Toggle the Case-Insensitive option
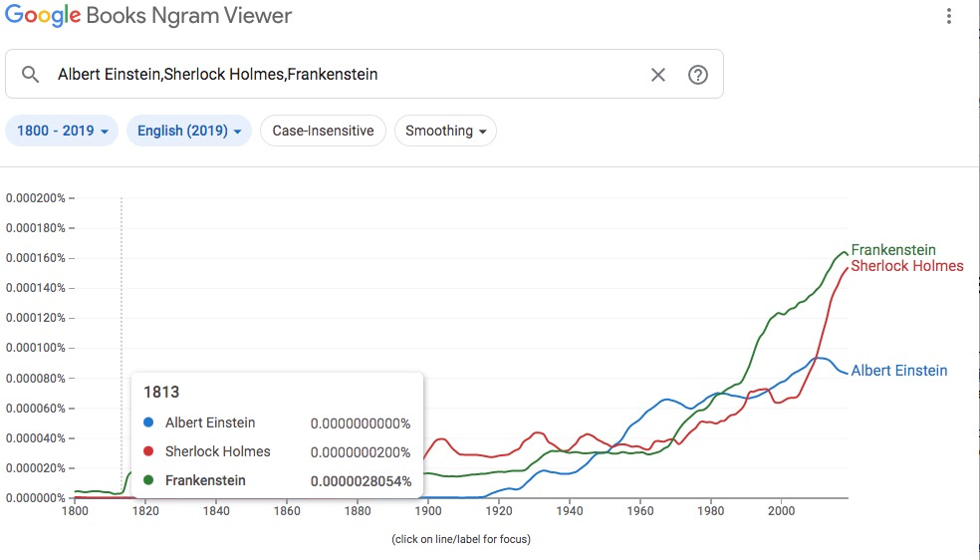The width and height of the screenshot is (980, 560). pyautogui.click(x=323, y=131)
